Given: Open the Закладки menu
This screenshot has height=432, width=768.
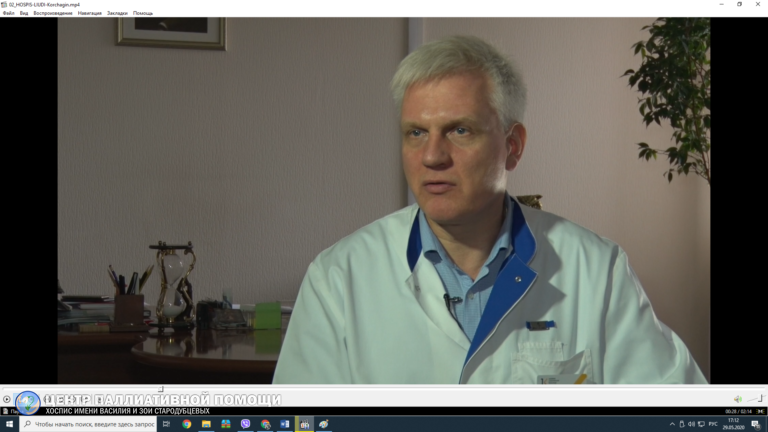Looking at the screenshot, I should [x=118, y=13].
